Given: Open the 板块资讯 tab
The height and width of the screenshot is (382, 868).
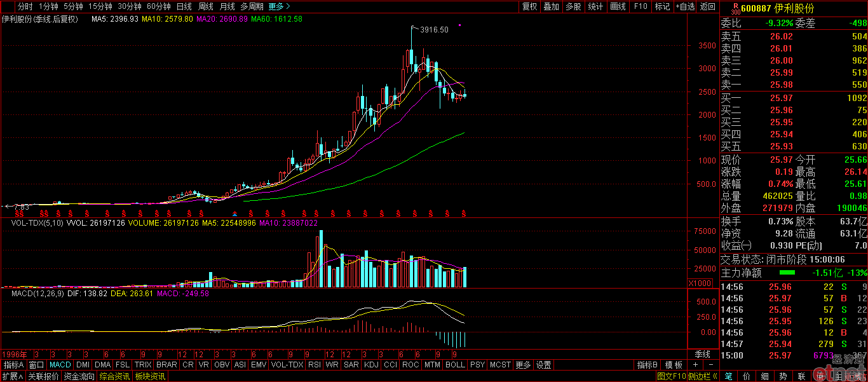Looking at the screenshot, I should tap(150, 376).
